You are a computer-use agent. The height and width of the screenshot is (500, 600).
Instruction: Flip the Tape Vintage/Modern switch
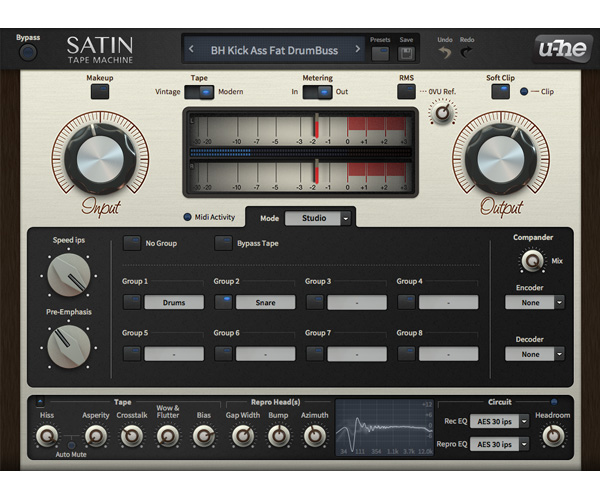pyautogui.click(x=199, y=92)
